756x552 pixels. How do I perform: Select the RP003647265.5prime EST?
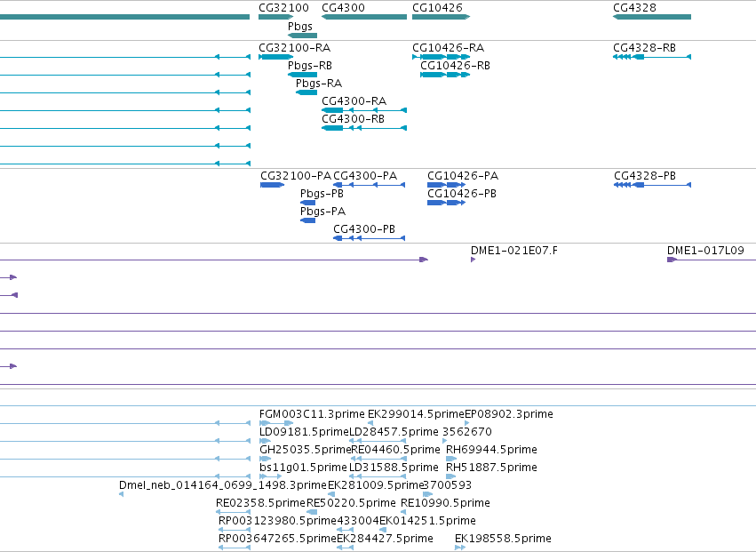(235, 548)
